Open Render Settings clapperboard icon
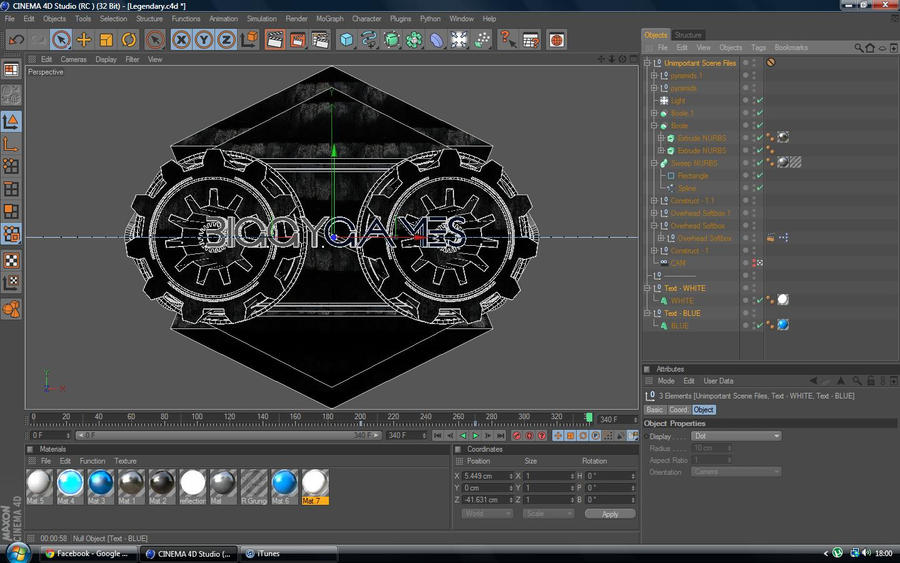 [320, 40]
